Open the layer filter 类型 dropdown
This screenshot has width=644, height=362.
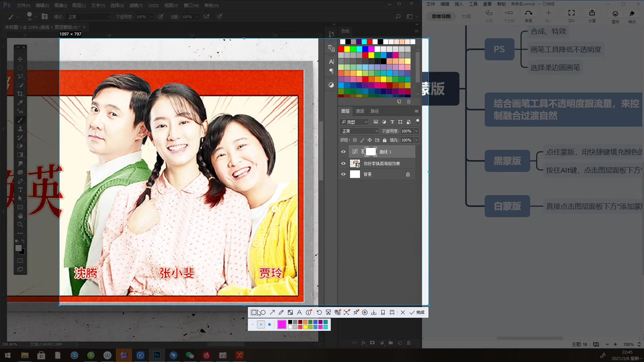[354, 122]
